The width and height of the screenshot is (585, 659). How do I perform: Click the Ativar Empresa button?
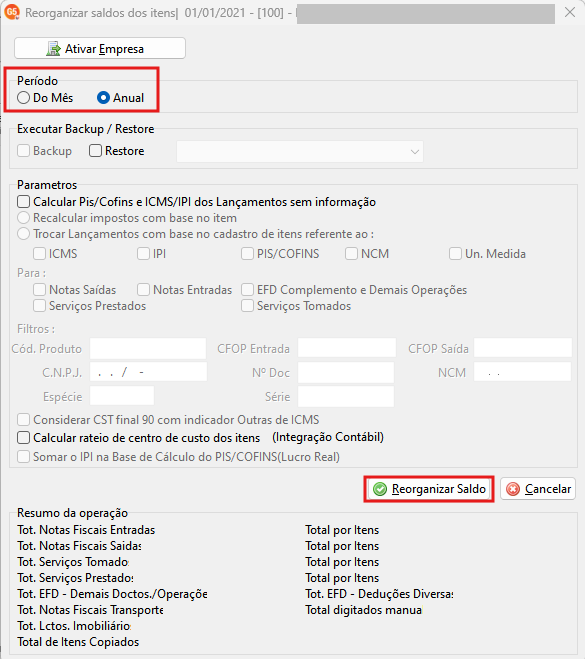tap(100, 48)
